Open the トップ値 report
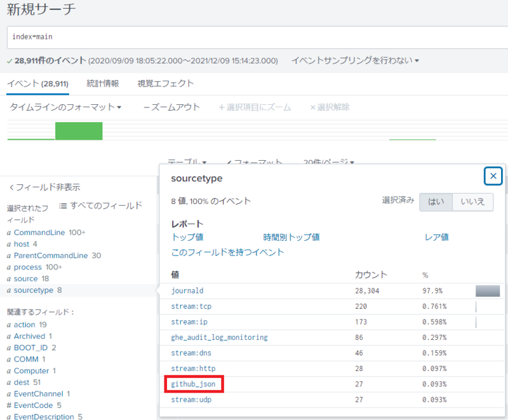 click(187, 237)
